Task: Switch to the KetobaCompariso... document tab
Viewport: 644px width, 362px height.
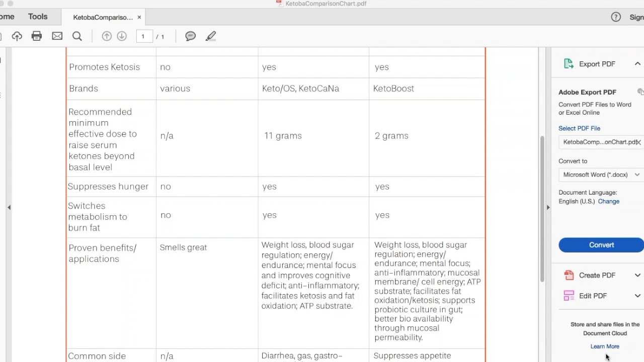Action: point(103,17)
